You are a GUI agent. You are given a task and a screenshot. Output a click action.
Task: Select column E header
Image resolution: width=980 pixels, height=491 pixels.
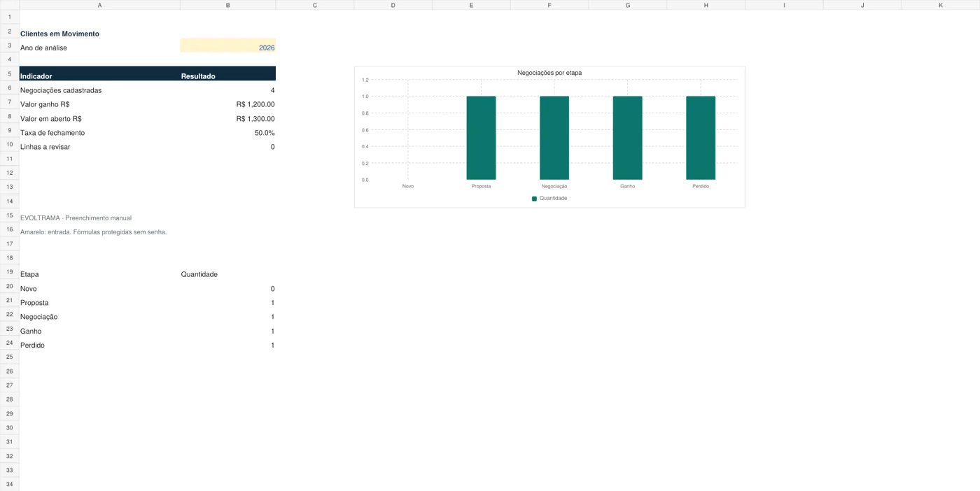tap(471, 5)
